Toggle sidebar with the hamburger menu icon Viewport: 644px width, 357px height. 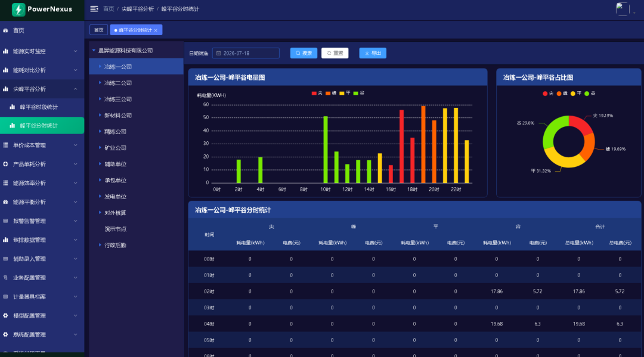[x=94, y=8]
